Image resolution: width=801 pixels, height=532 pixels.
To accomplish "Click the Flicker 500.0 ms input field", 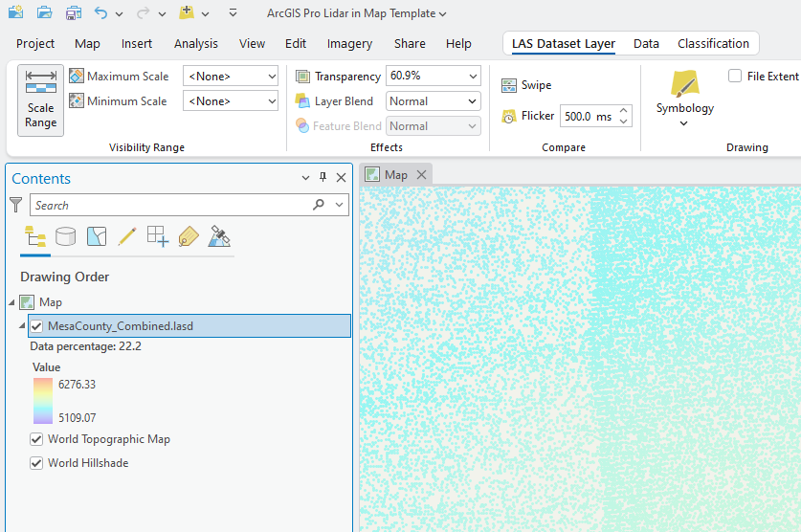I will (589, 117).
